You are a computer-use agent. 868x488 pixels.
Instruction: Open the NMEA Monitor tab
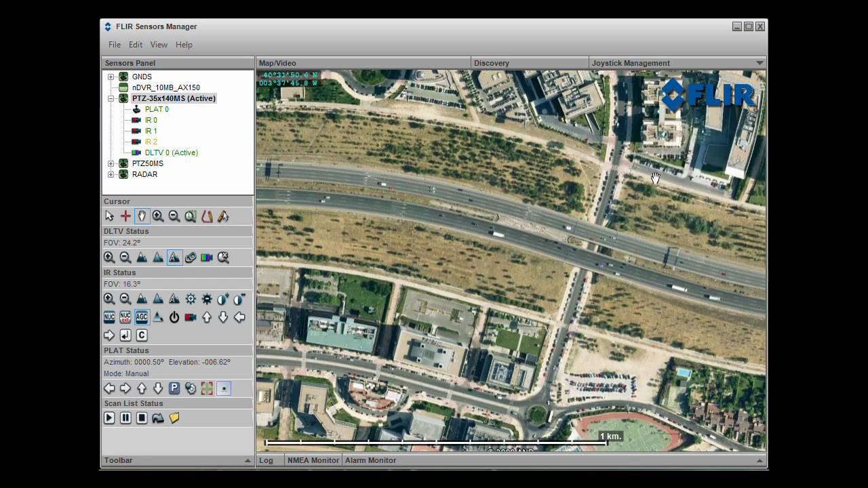(x=313, y=460)
